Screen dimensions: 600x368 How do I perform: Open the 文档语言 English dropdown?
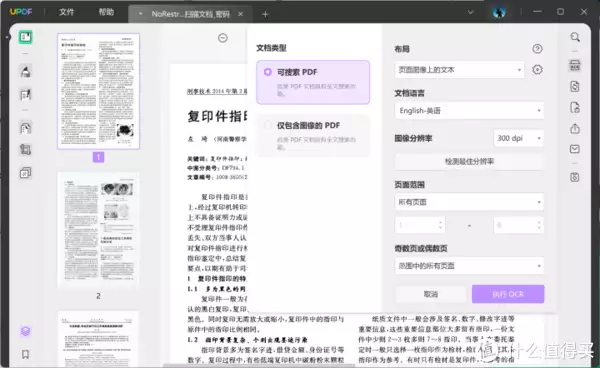point(469,111)
